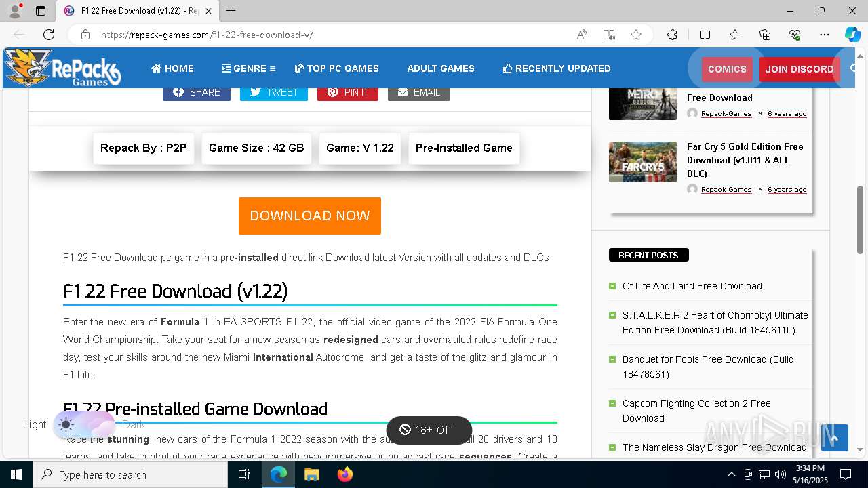This screenshot has width=868, height=488.
Task: Open browser extensions puzzle icon
Action: (672, 35)
